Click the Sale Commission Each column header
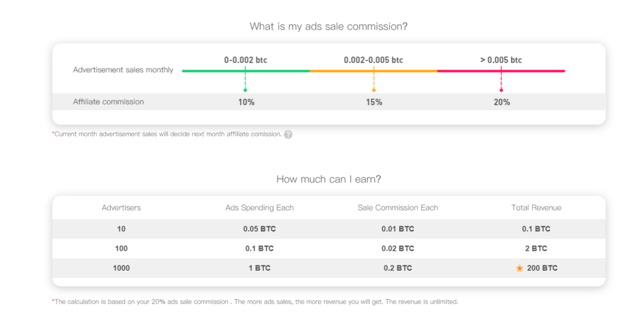This screenshot has width=644, height=323. pos(397,208)
